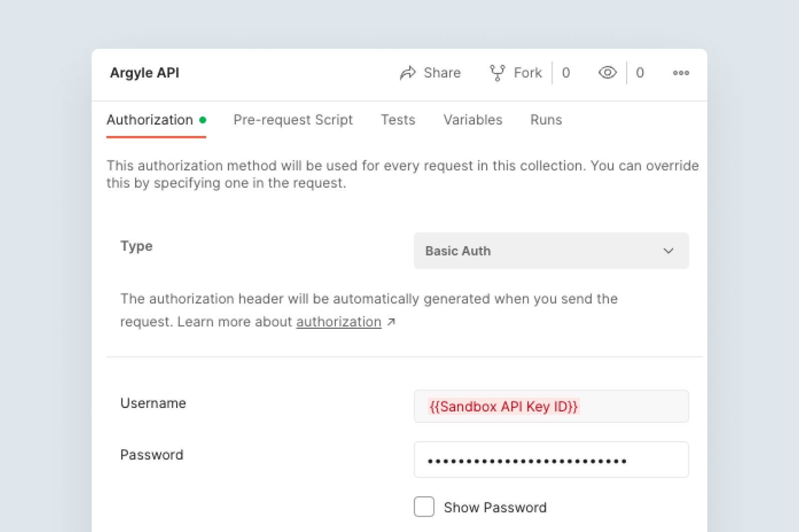Open the three-dot more actions menu

click(680, 73)
